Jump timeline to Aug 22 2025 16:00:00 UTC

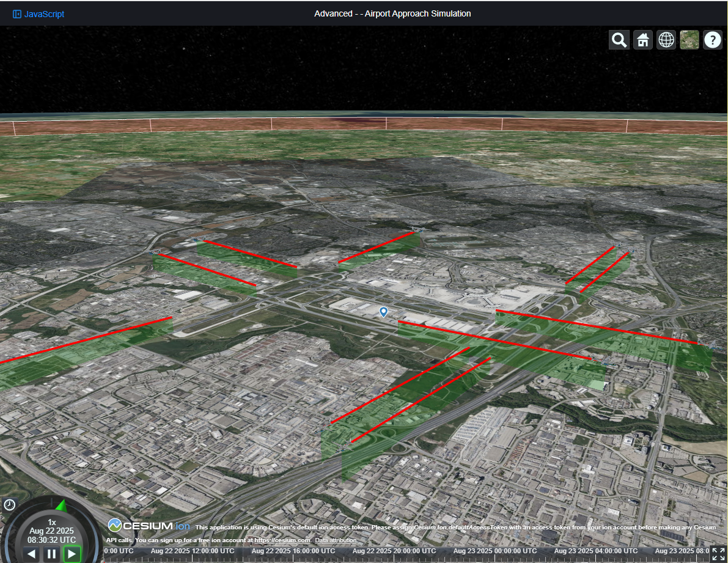click(293, 551)
